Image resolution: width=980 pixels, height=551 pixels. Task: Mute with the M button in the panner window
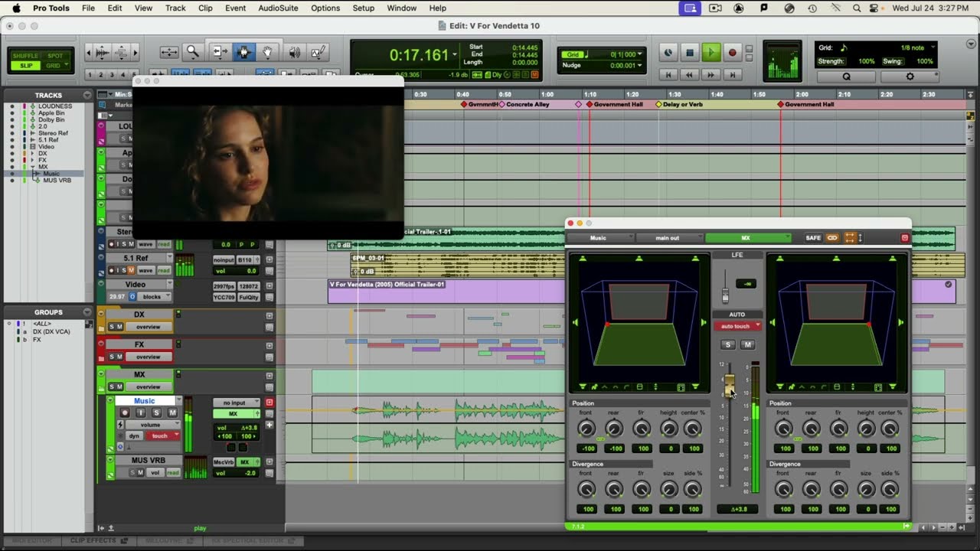(748, 345)
